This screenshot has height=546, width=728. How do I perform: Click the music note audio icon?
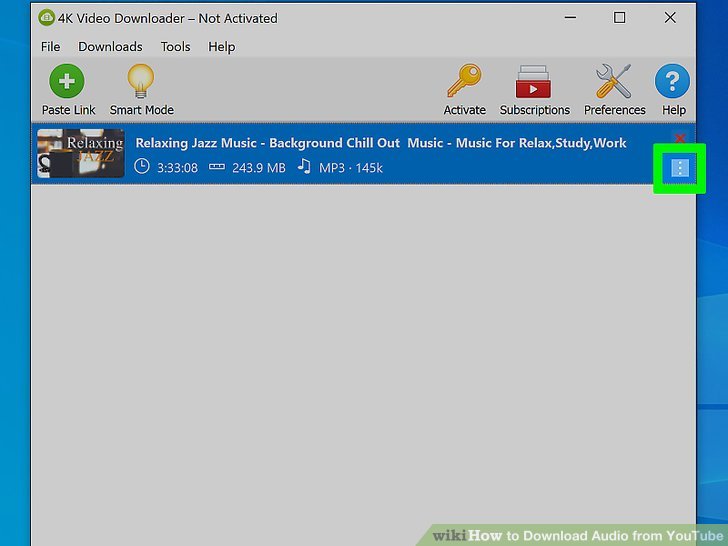coord(304,166)
